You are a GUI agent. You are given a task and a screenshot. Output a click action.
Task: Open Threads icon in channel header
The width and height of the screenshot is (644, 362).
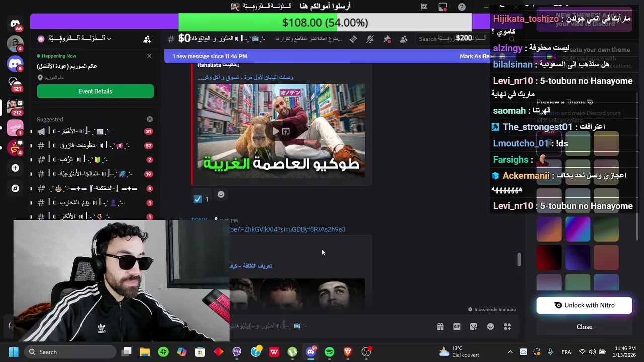click(x=353, y=39)
